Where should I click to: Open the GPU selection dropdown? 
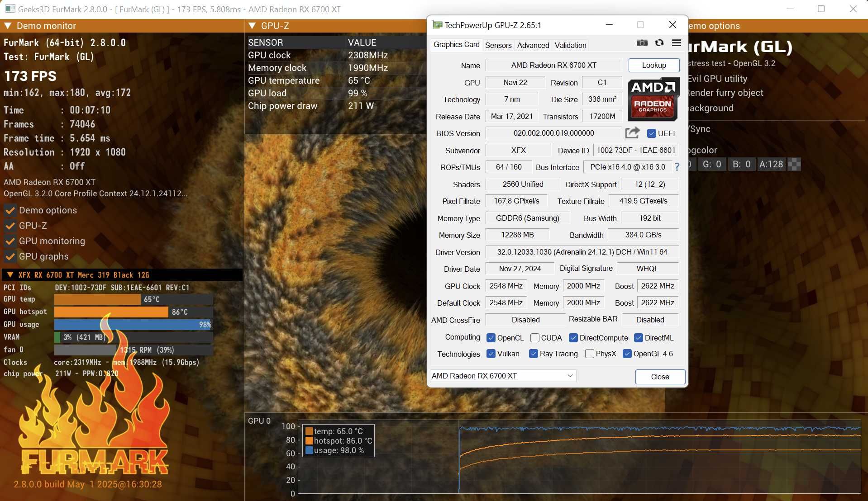(x=503, y=376)
